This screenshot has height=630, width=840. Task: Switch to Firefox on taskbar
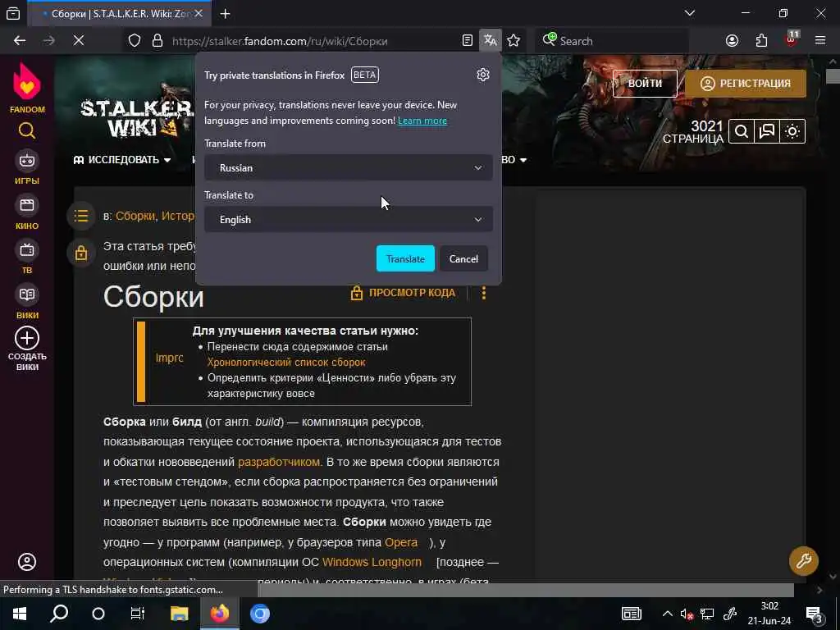pos(220,614)
